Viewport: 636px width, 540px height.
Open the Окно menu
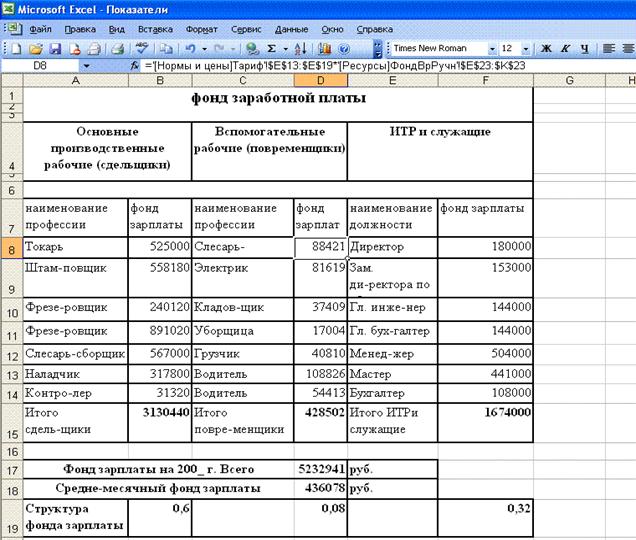(x=332, y=29)
